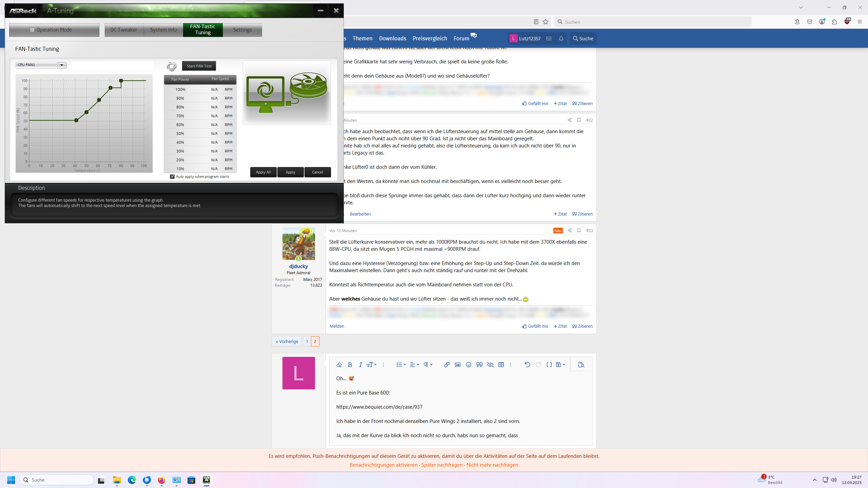
Task: Click the 100% fan curve point
Action: coord(121,81)
